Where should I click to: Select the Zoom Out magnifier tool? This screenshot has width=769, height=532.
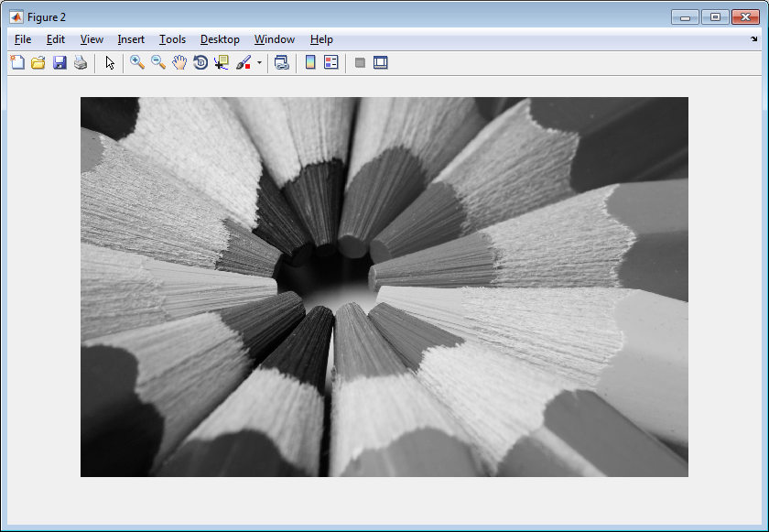click(x=157, y=62)
